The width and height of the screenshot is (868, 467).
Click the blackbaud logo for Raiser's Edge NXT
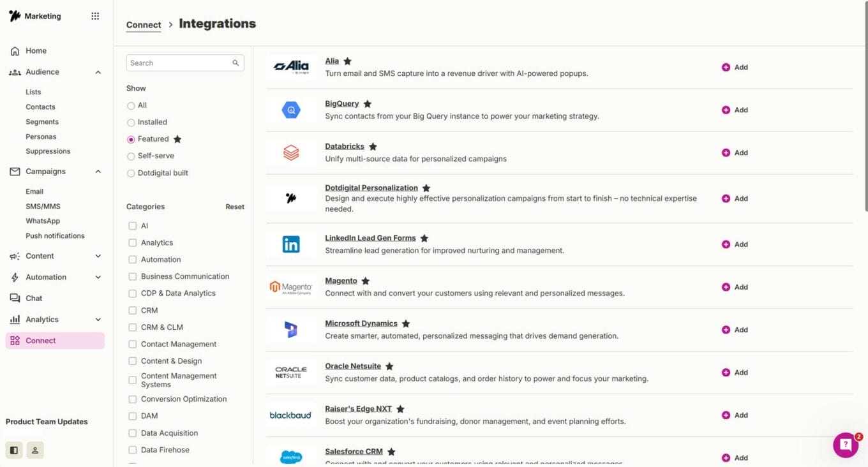[x=291, y=415]
